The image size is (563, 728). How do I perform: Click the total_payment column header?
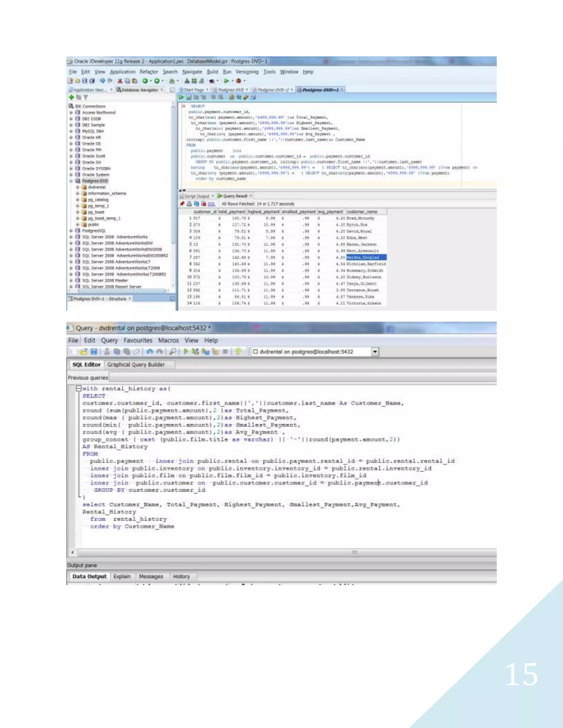point(232,212)
